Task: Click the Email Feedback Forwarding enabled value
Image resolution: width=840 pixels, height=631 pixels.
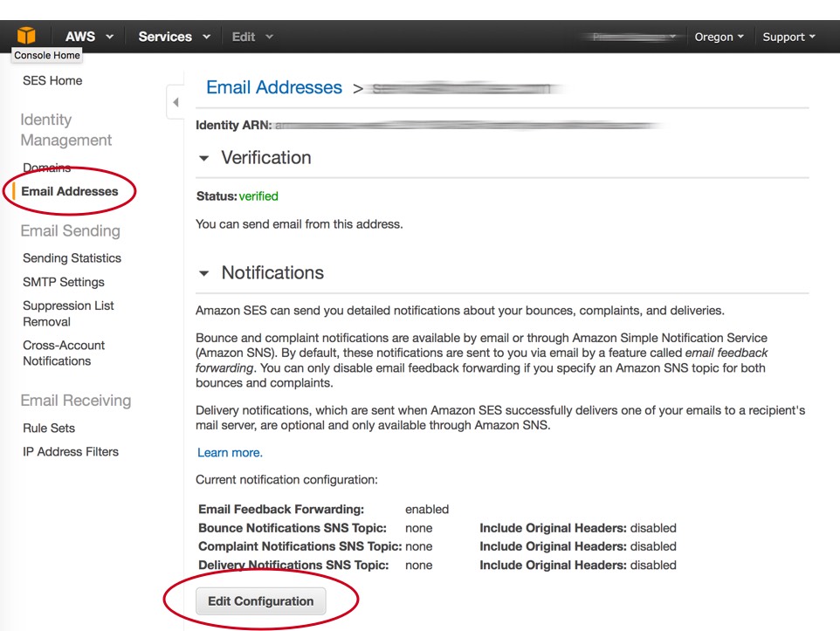Action: (x=427, y=509)
